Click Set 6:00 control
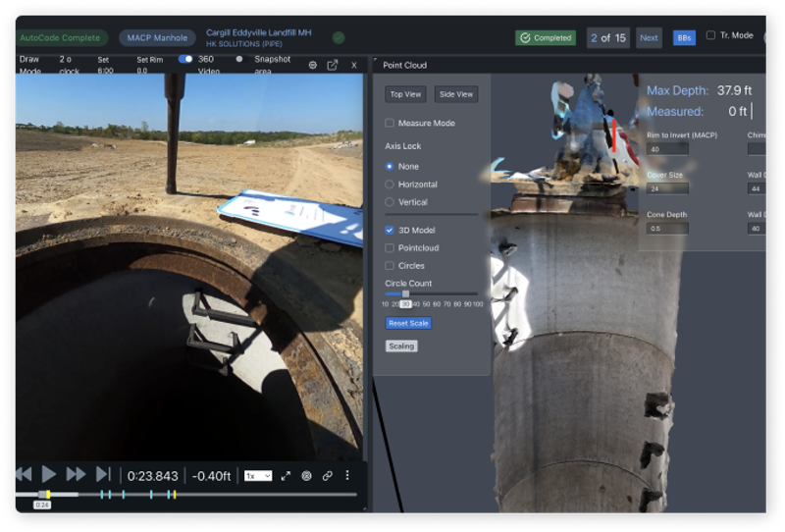Image resolution: width=785 pixels, height=532 pixels. tap(105, 65)
